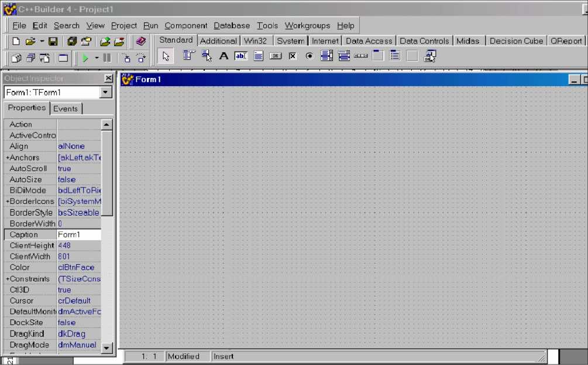
Task: Switch to the Data Access palette tab
Action: tap(369, 41)
